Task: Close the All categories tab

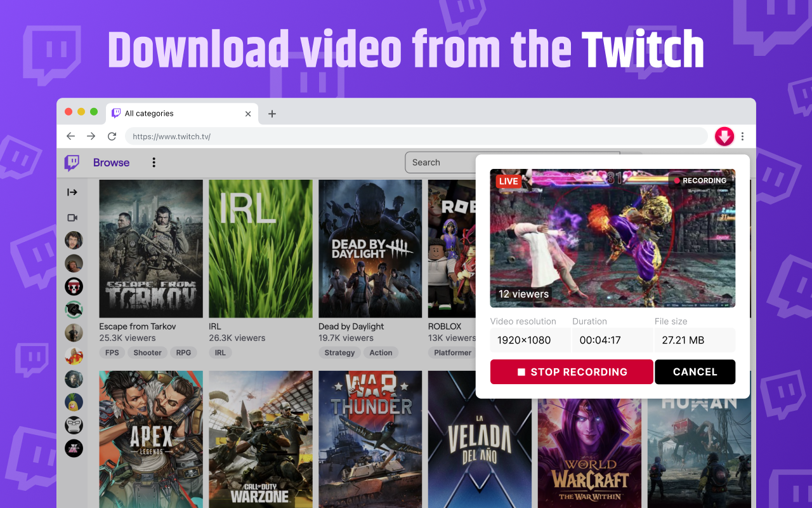Action: pyautogui.click(x=248, y=114)
